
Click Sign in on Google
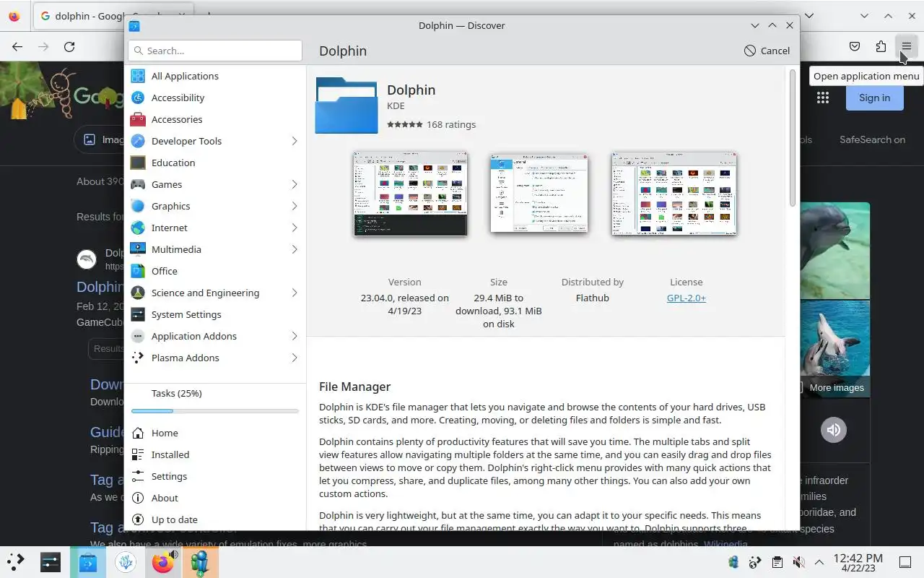click(x=874, y=98)
